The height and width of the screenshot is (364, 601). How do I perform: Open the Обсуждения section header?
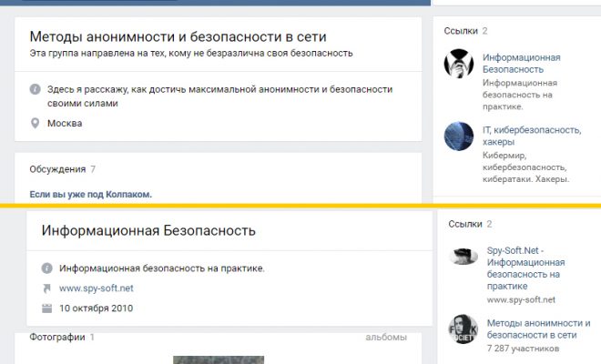[57, 169]
